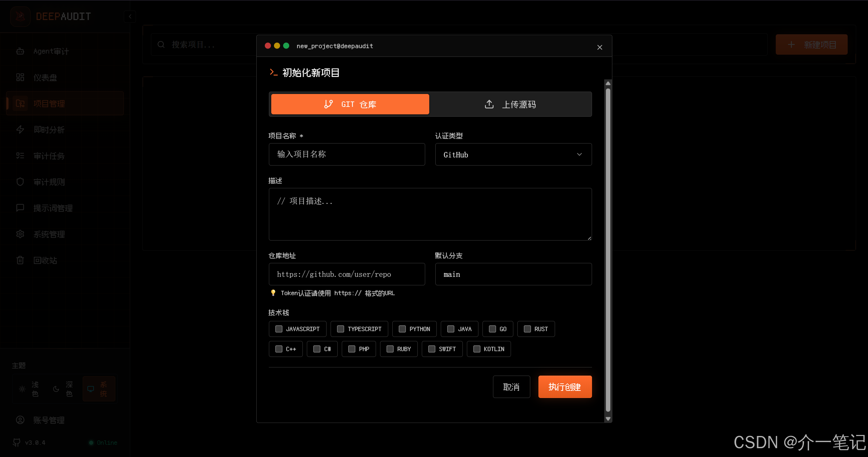Click the upload icon beside 上传源码
The height and width of the screenshot is (457, 868).
click(489, 104)
